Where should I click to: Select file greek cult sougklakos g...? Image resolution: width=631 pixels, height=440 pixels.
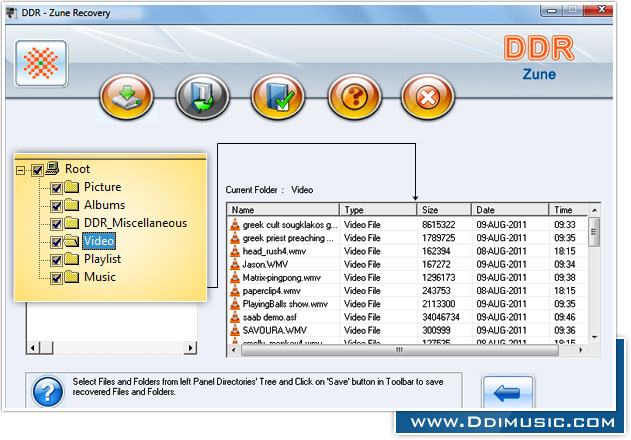click(x=290, y=225)
